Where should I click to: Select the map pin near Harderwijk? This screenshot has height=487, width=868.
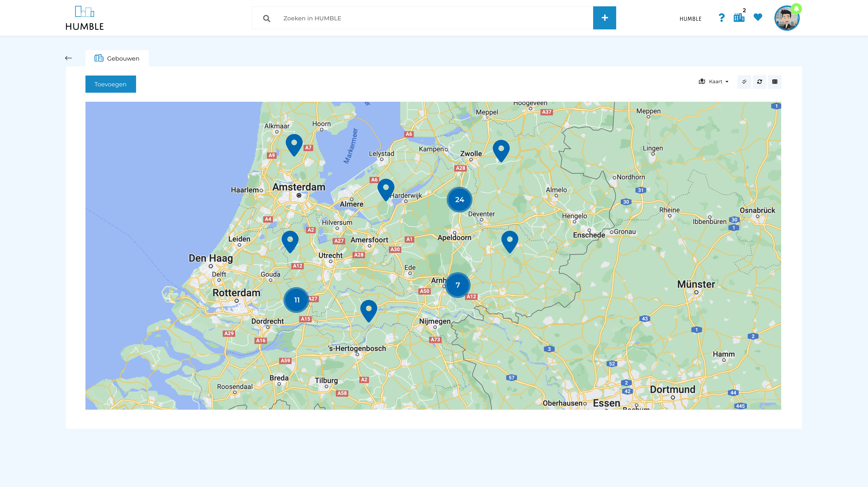coord(386,190)
